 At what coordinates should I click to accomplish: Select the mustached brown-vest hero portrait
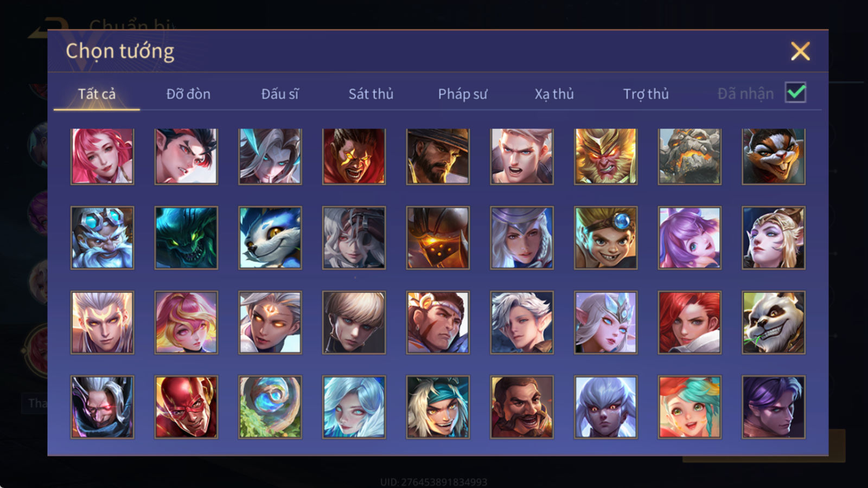coord(522,407)
